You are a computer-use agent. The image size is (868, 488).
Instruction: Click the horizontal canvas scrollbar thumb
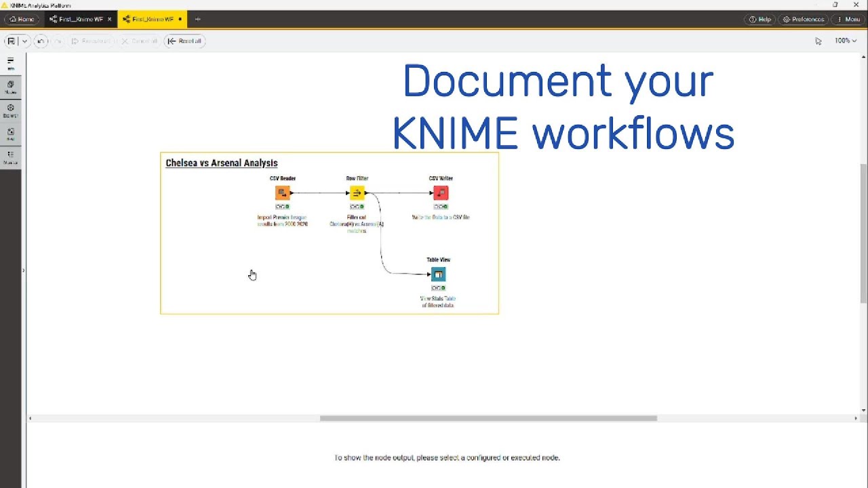488,418
